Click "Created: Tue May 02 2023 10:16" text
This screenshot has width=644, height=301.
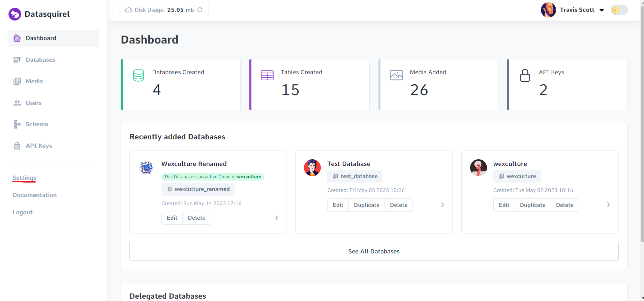533,190
